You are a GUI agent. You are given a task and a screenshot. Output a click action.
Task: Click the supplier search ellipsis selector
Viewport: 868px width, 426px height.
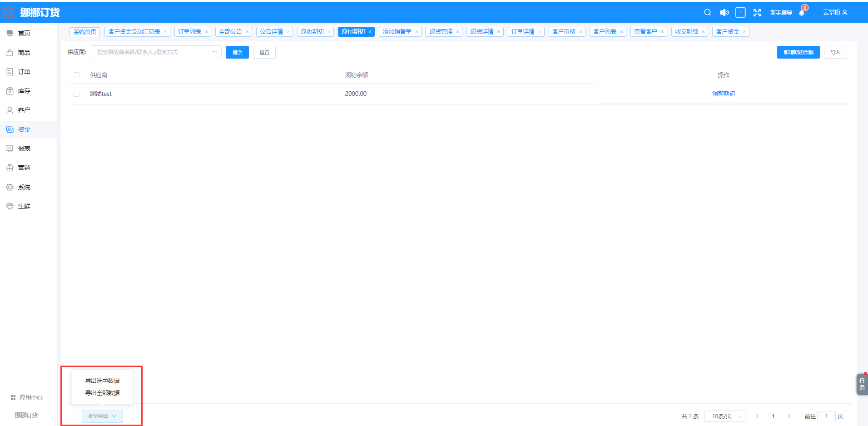point(214,52)
